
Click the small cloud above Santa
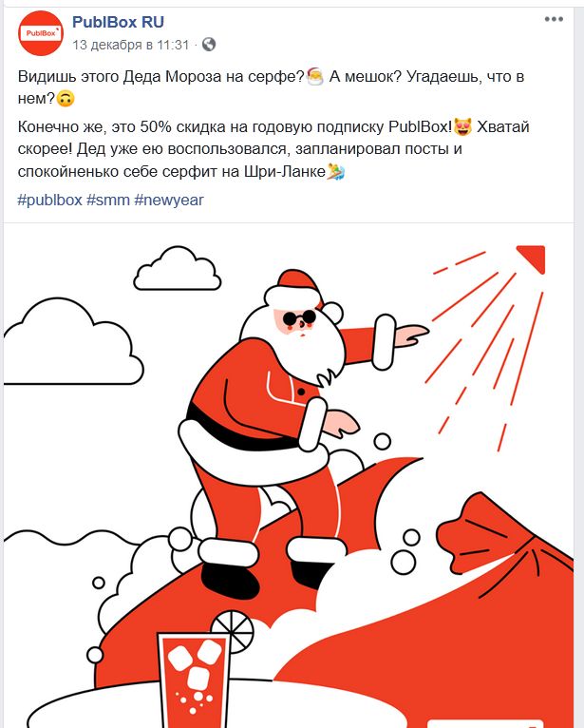click(178, 269)
